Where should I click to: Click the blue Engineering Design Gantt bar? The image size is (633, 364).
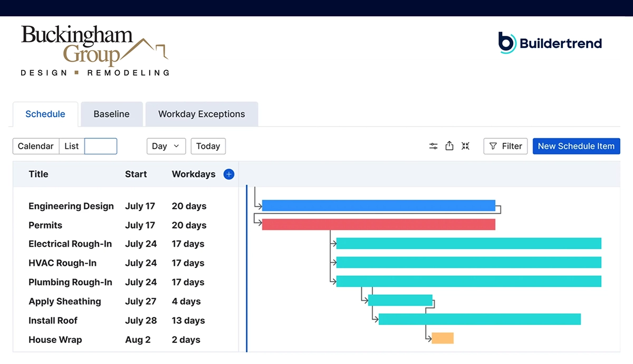[x=378, y=206]
